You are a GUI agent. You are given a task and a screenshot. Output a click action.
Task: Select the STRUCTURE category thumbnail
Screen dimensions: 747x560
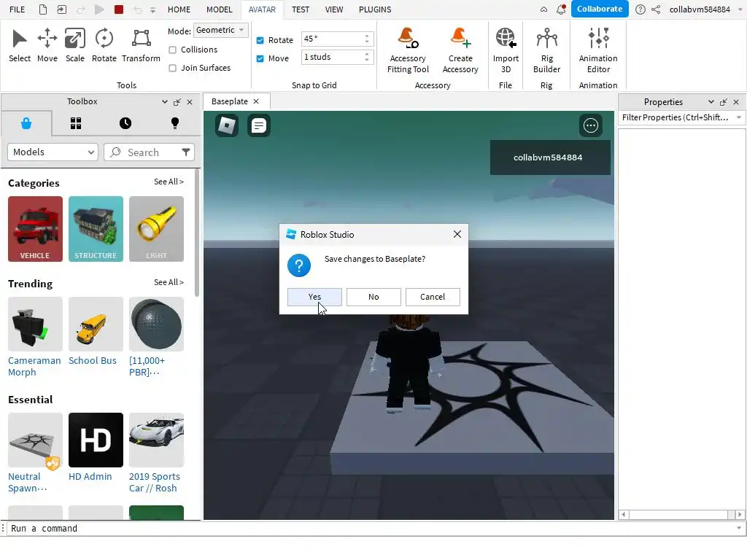(96, 228)
